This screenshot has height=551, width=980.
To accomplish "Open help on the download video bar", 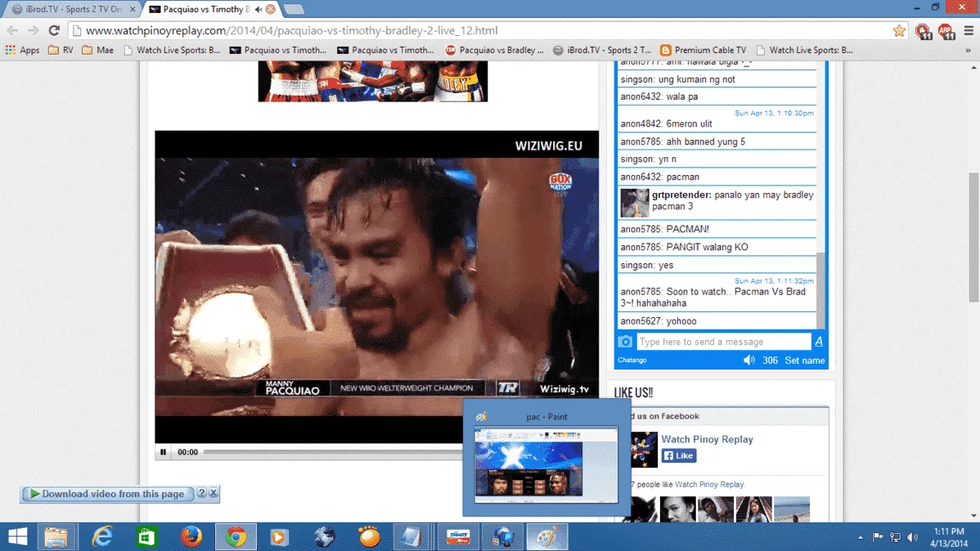I will point(201,493).
